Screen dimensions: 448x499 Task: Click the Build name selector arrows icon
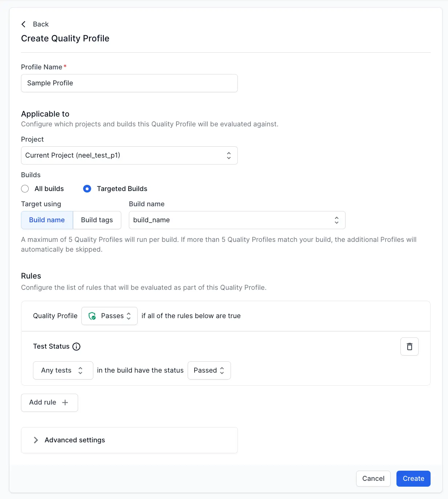337,220
